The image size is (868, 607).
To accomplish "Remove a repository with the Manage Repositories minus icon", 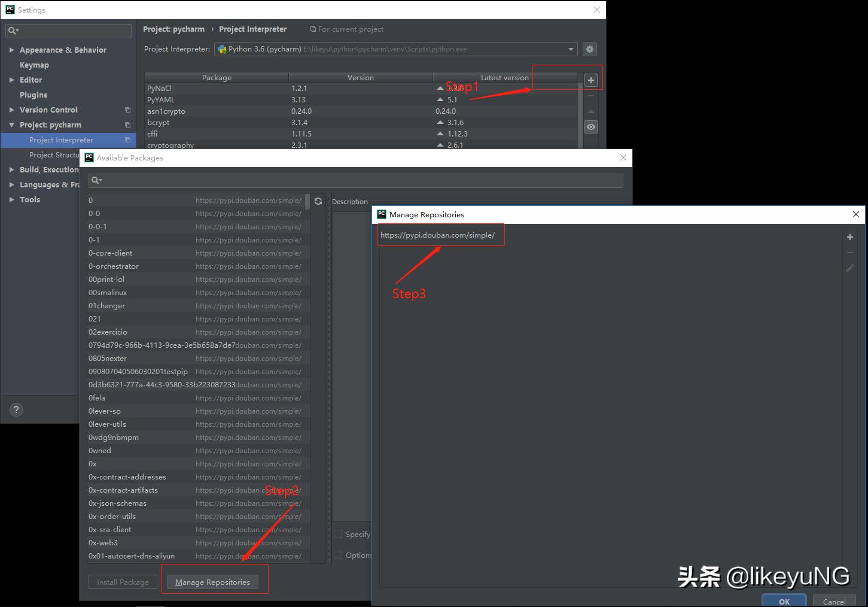I will click(850, 253).
